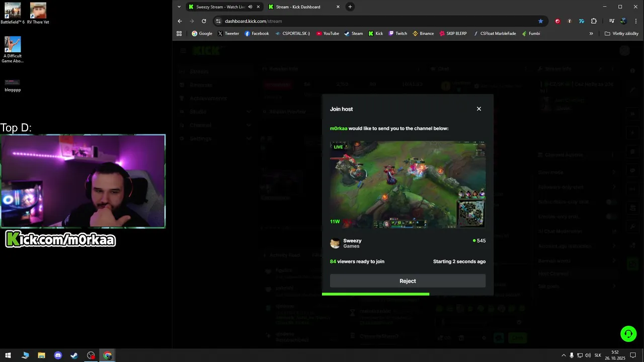Click the Sweezy live stream thumbnail
644x362 pixels.
[x=408, y=185]
